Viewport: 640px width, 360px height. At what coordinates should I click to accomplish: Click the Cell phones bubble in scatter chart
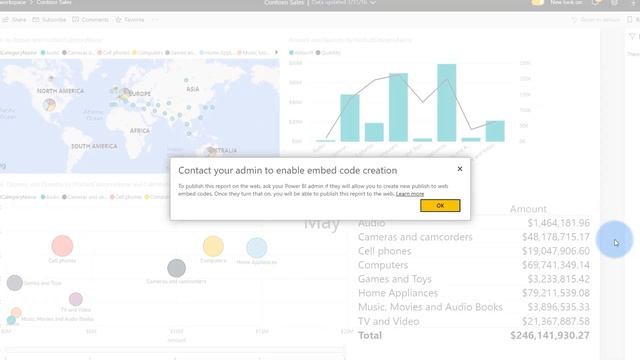62,246
